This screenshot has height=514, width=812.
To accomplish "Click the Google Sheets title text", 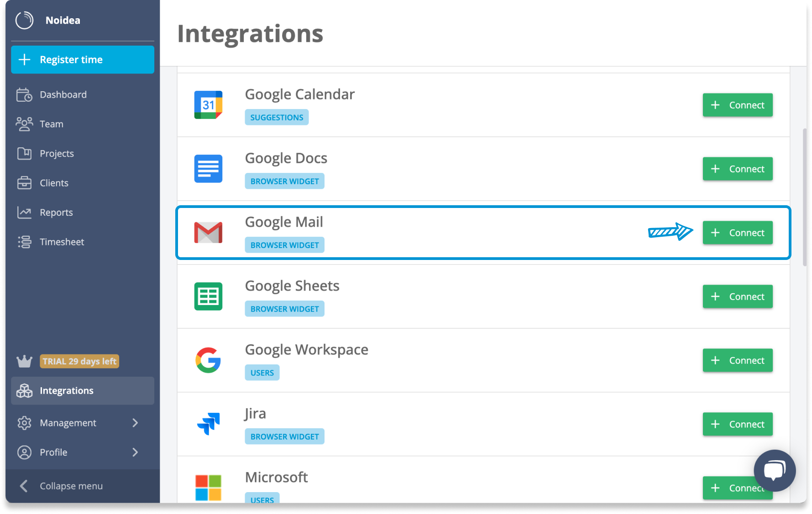I will [292, 286].
